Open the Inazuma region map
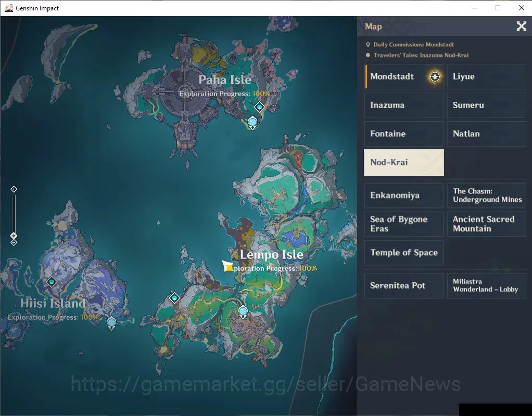532x416 pixels. click(x=404, y=105)
